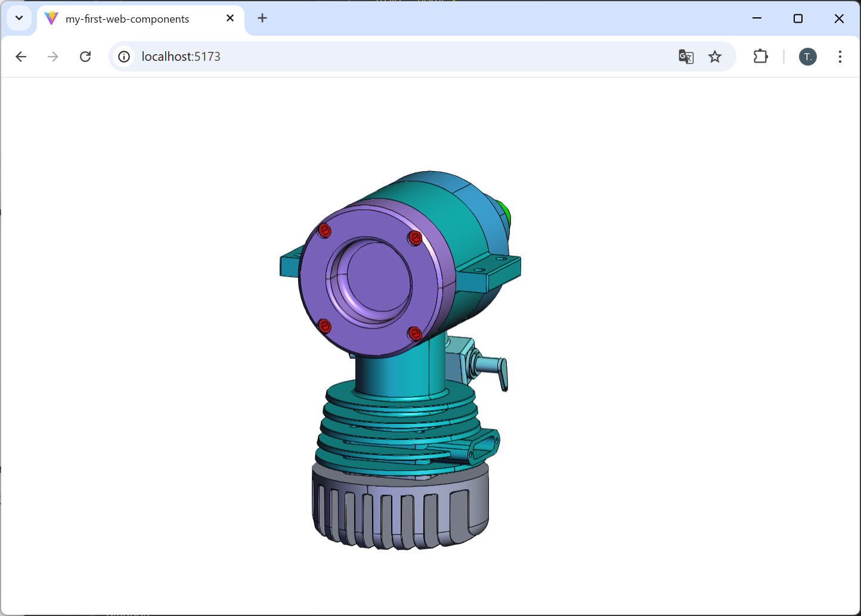Close the Chrome window
The height and width of the screenshot is (616, 861).
pos(839,18)
